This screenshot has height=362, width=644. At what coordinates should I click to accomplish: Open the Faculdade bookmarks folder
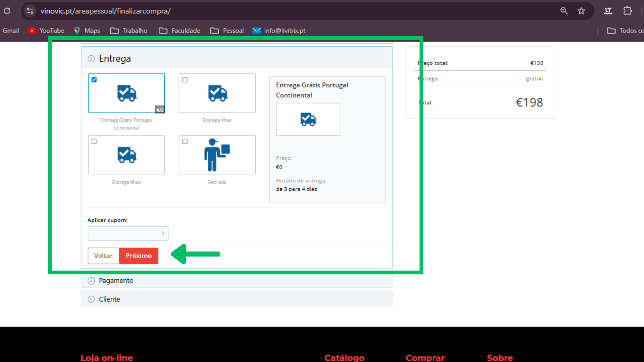click(x=179, y=31)
